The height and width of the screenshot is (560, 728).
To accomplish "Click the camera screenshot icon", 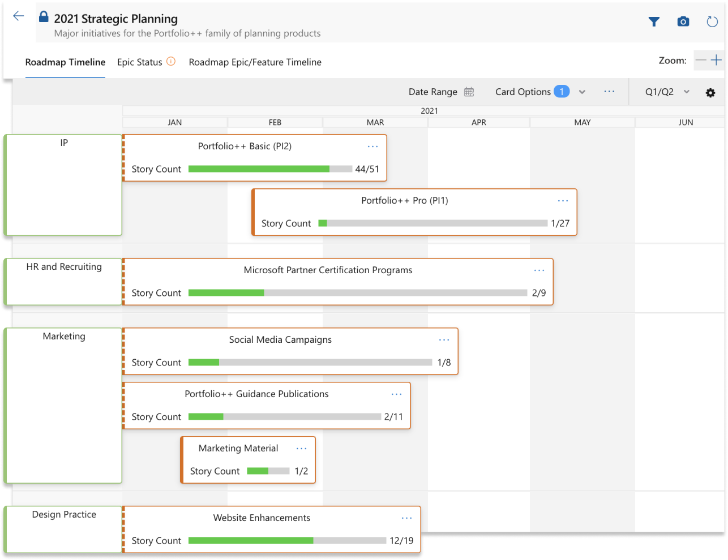I will pyautogui.click(x=683, y=21).
